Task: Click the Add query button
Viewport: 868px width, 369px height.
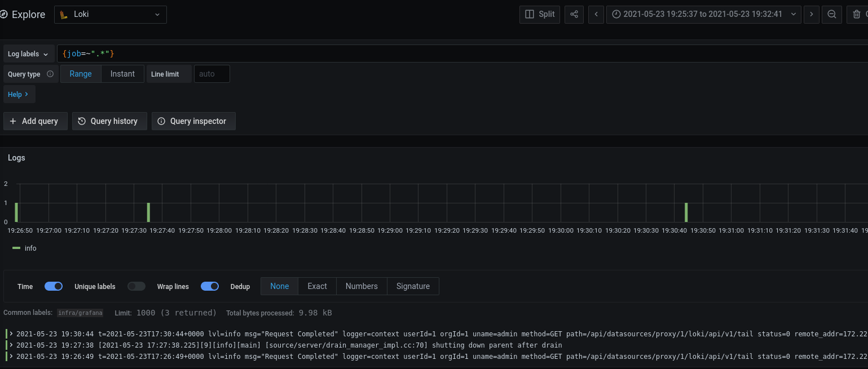Action: point(35,121)
